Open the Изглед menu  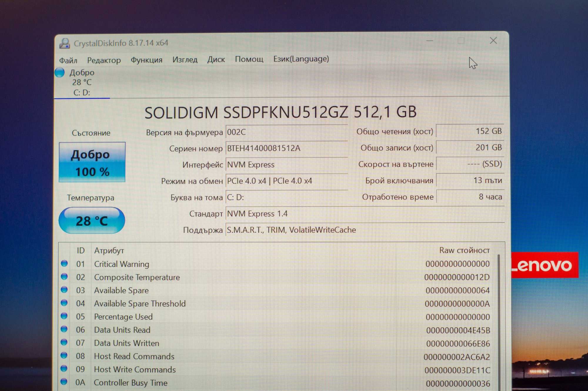pyautogui.click(x=185, y=60)
